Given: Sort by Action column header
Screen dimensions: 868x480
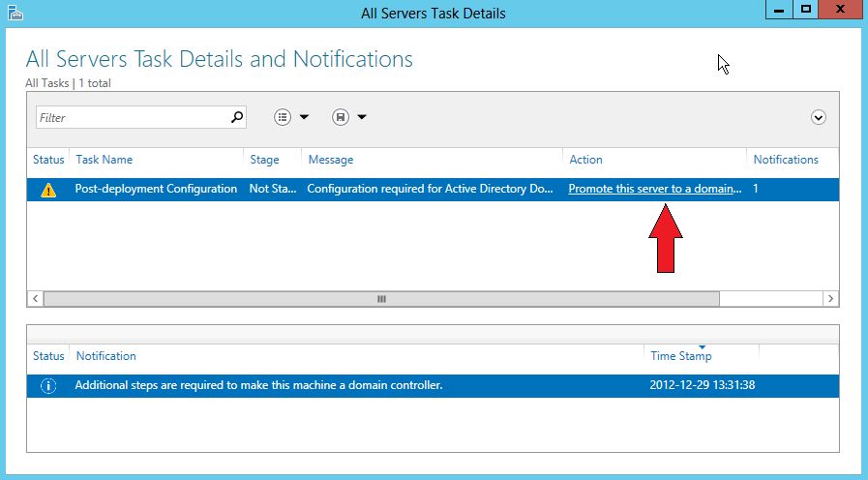Looking at the screenshot, I should (x=585, y=160).
